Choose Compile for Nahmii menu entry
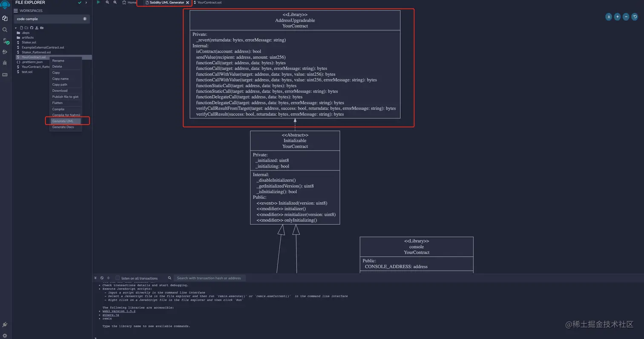This screenshot has width=644, height=339. (66, 115)
